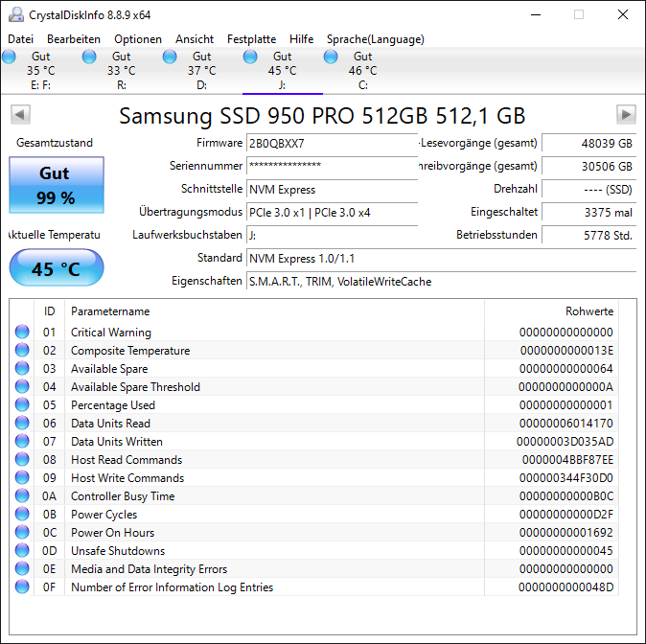Click the Betriebsstunden value 5778 Std.
Viewport: 646px width, 644px height.
coord(588,235)
